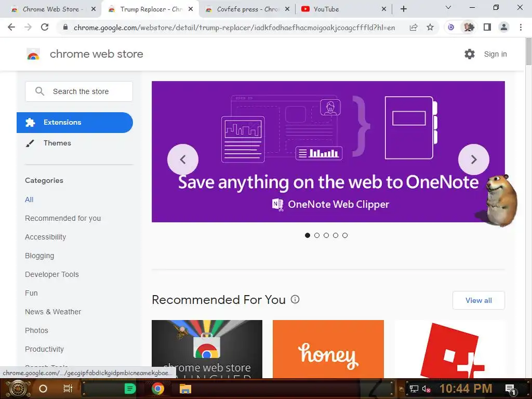Toggle the browser side panel

(487, 27)
